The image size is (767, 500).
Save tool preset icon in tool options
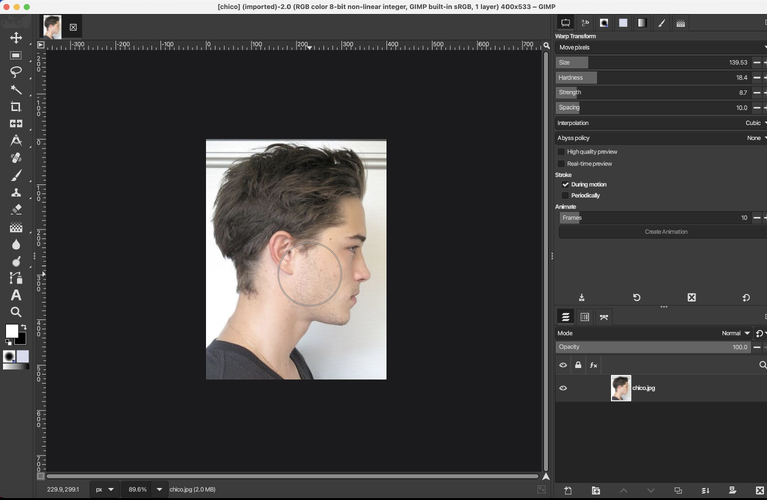[582, 297]
